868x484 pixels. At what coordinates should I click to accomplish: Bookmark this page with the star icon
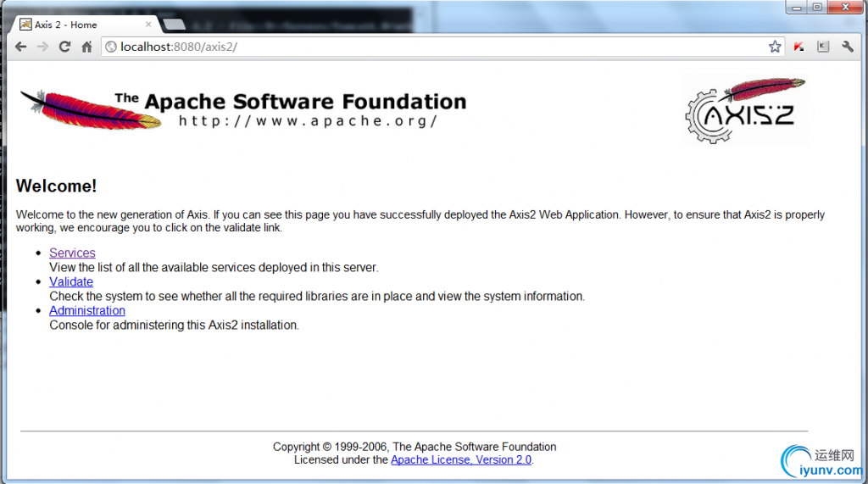pyautogui.click(x=775, y=47)
